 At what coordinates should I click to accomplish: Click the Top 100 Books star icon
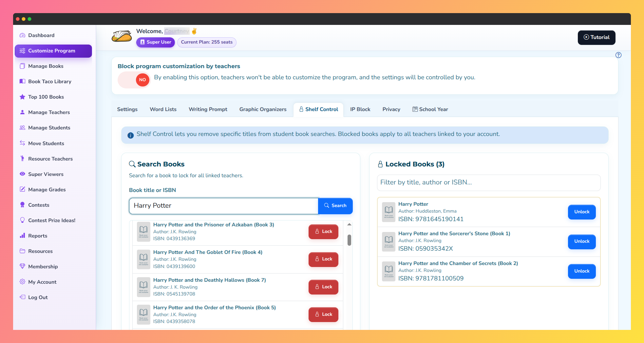[x=22, y=97]
